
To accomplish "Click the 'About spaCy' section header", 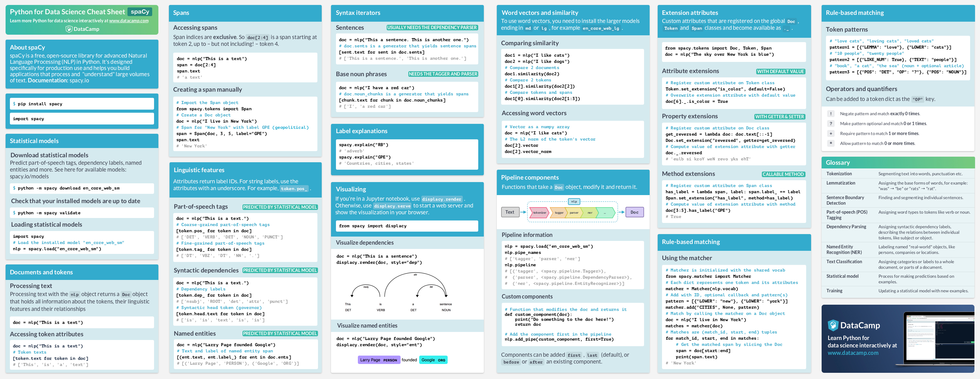I will click(28, 47).
